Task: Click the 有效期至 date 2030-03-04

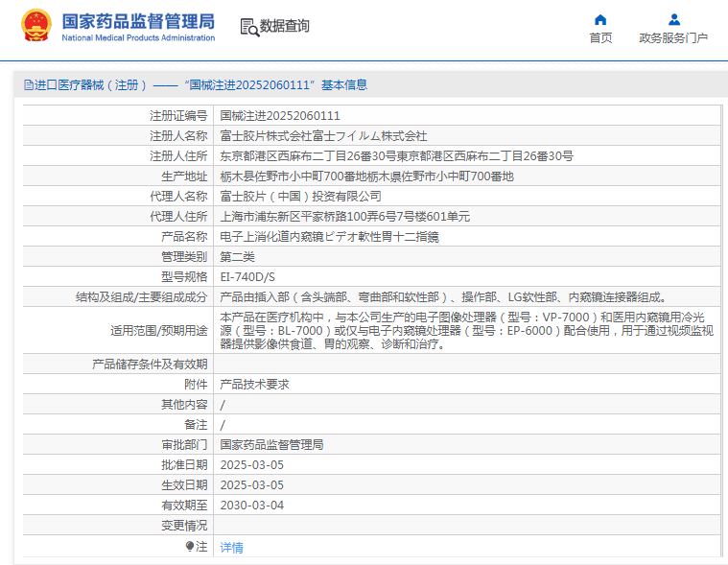Action: pos(252,505)
